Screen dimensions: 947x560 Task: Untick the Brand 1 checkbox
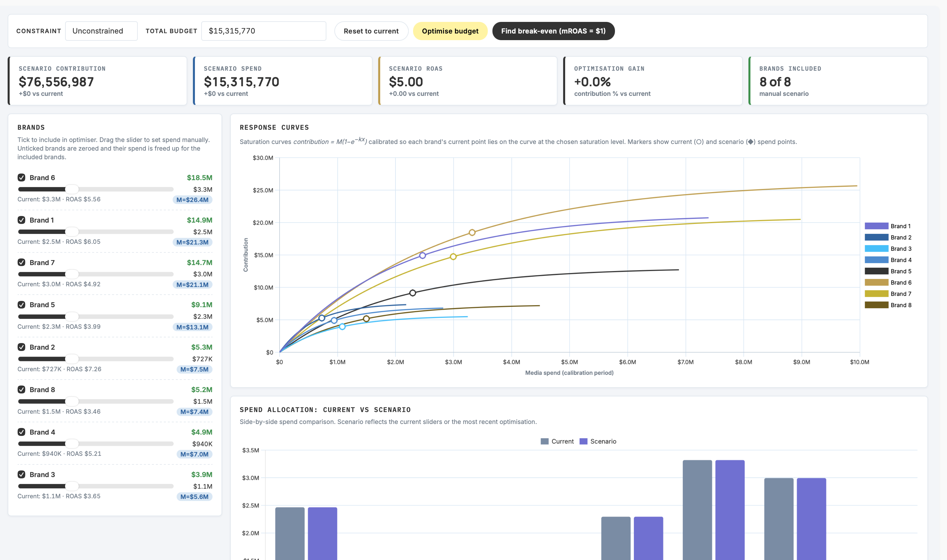coord(22,220)
